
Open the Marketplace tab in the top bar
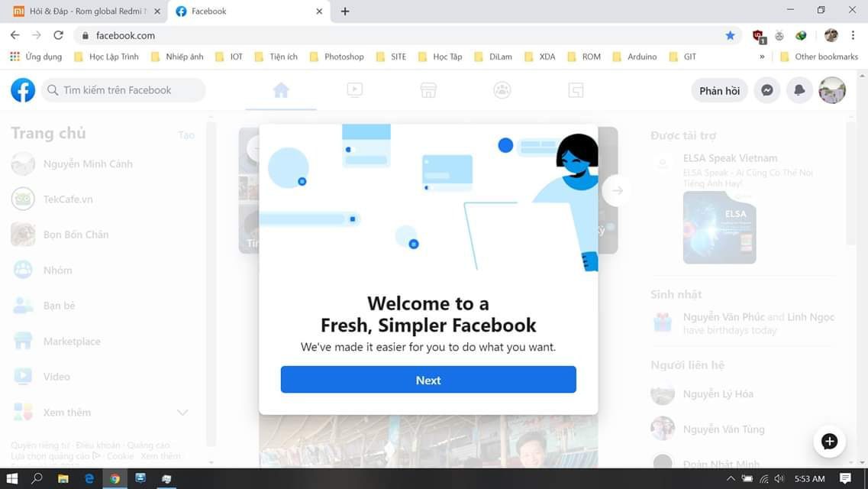(428, 90)
